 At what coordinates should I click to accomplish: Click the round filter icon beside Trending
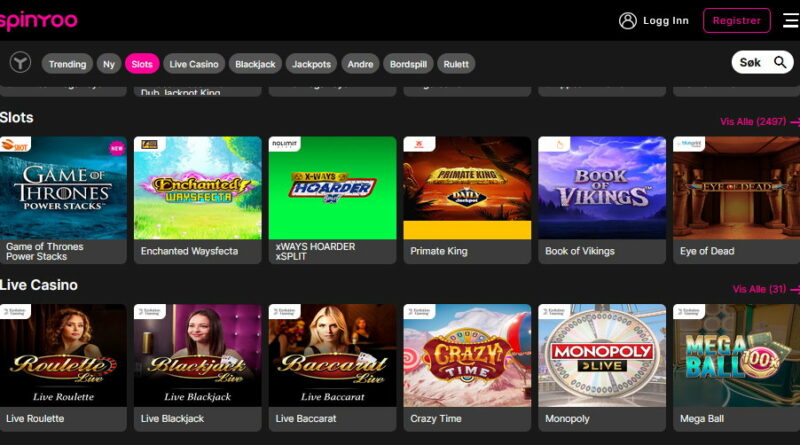click(x=20, y=63)
